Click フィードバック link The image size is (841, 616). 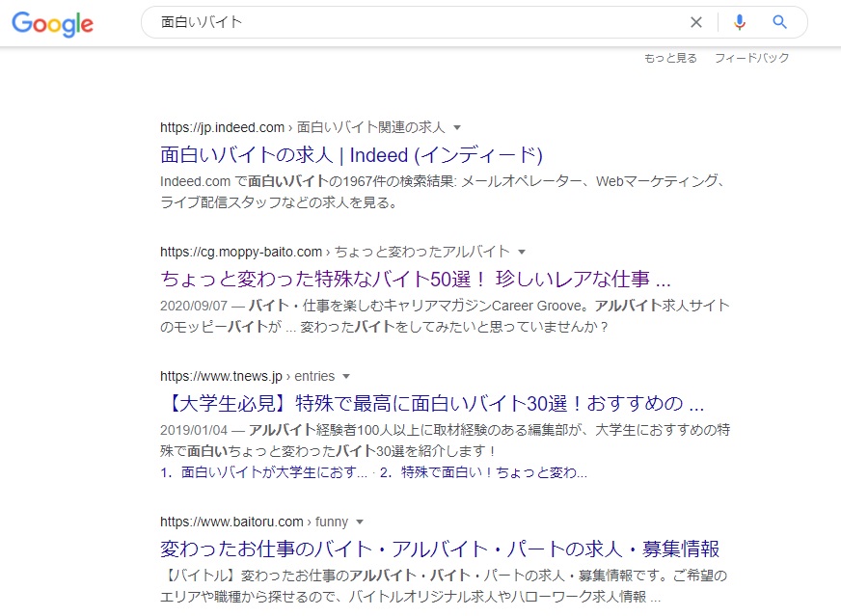tap(751, 58)
